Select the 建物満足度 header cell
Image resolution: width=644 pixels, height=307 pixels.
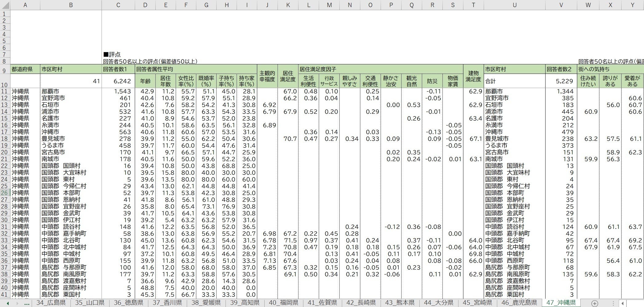[x=473, y=76]
